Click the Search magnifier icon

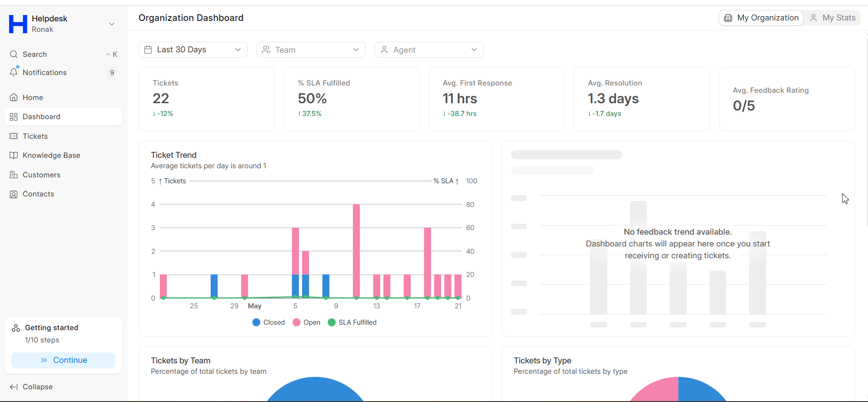point(14,54)
